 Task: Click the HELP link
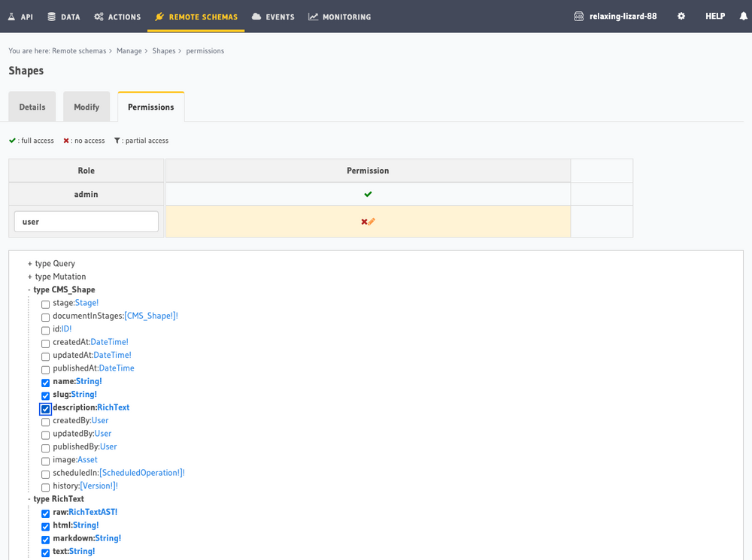tap(714, 15)
